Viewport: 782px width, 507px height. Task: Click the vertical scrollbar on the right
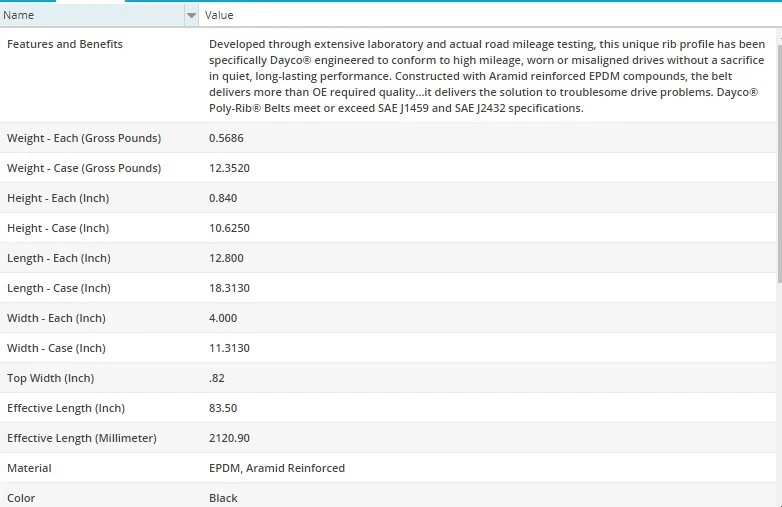778,150
